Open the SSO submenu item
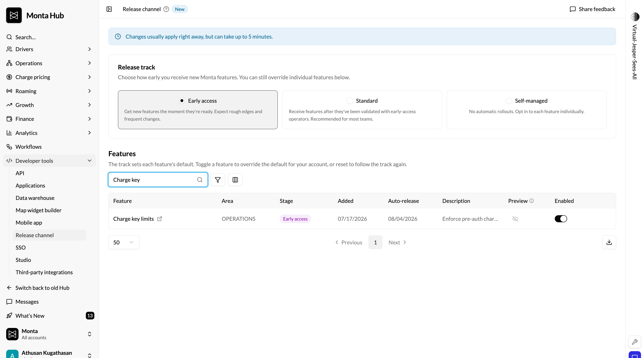Screen dimensions: 644x358 [49, 247]
